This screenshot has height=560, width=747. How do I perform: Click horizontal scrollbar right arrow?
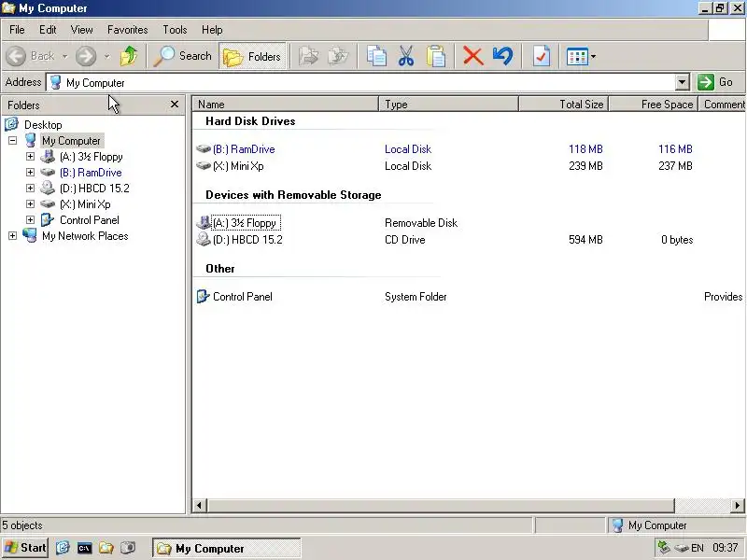[x=737, y=505]
